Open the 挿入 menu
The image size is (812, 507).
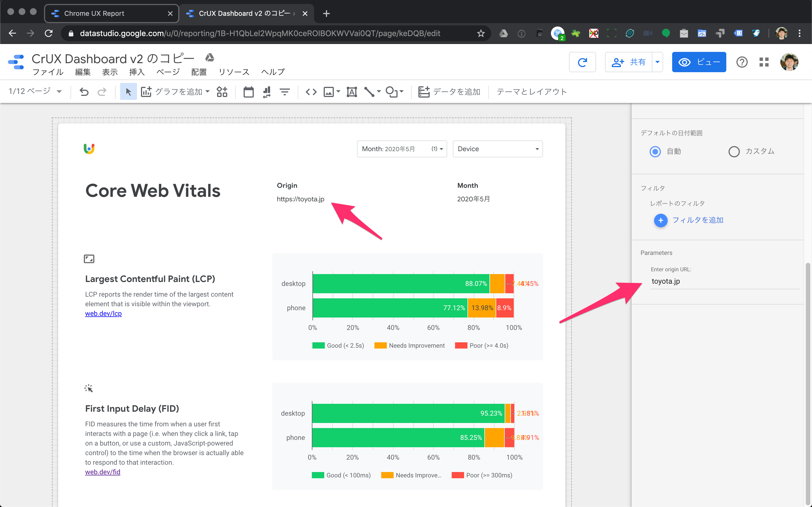[x=136, y=72]
